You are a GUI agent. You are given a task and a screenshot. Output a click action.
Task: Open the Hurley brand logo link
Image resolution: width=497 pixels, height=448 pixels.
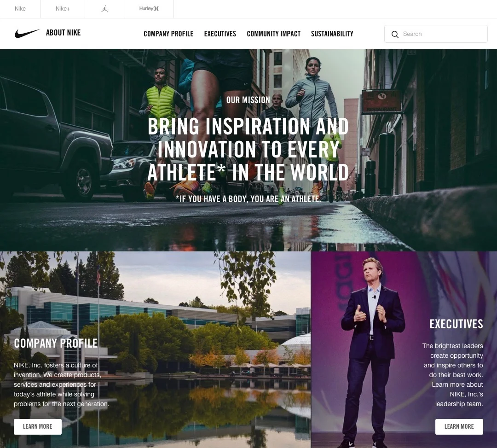149,9
